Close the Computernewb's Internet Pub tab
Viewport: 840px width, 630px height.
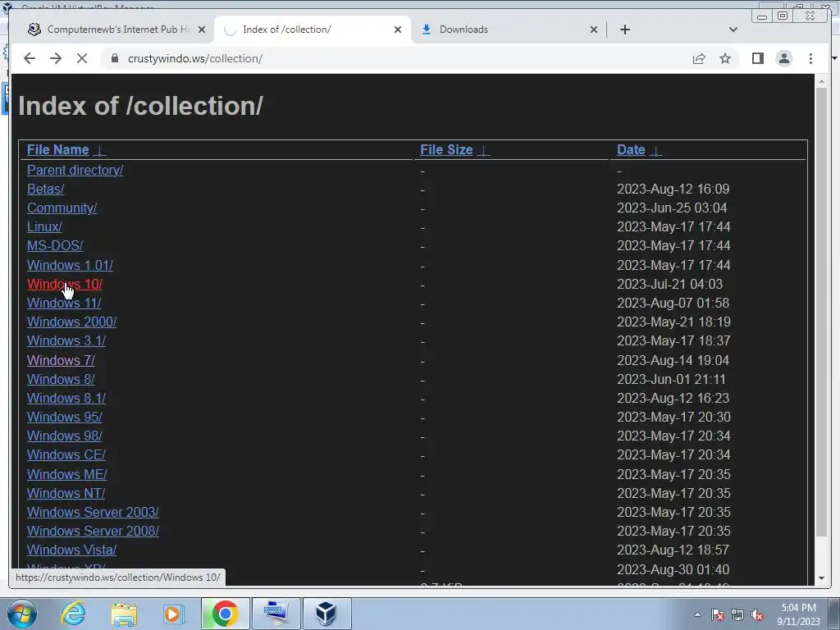point(202,30)
